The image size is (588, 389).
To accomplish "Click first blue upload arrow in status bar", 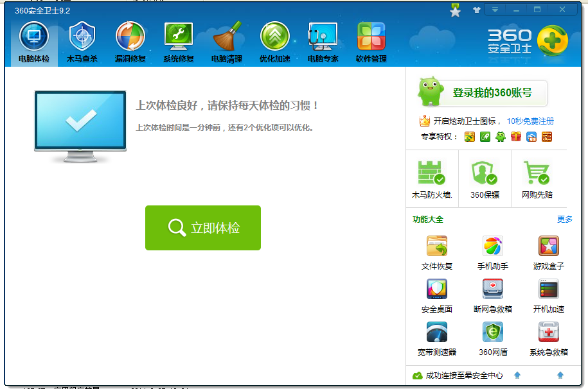I will 517,375.
